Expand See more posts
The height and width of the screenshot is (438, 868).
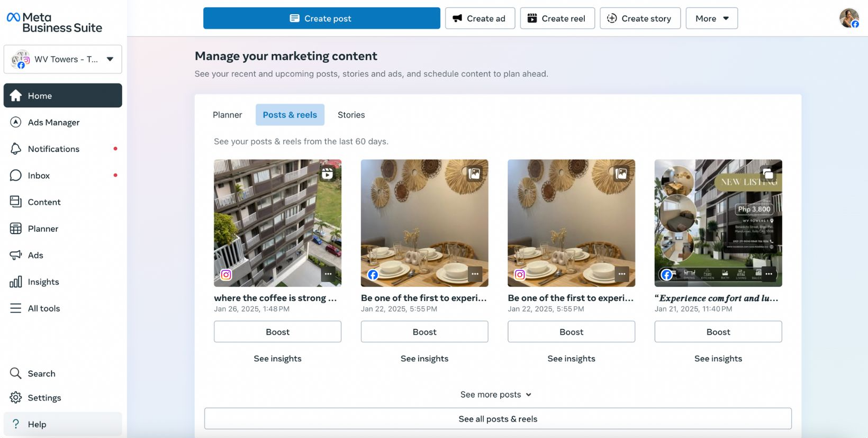(496, 394)
